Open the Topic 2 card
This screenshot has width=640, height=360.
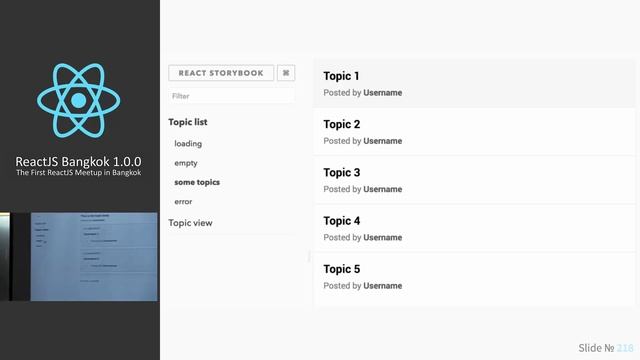[x=474, y=132]
